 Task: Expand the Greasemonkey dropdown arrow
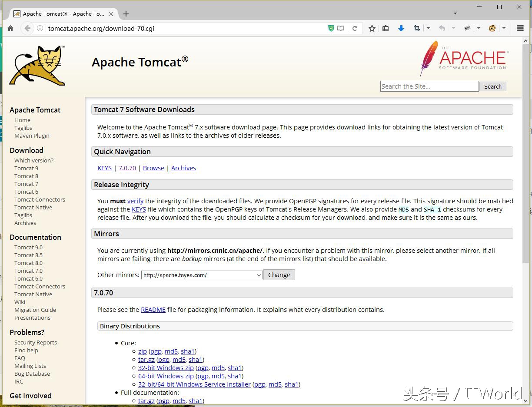504,28
